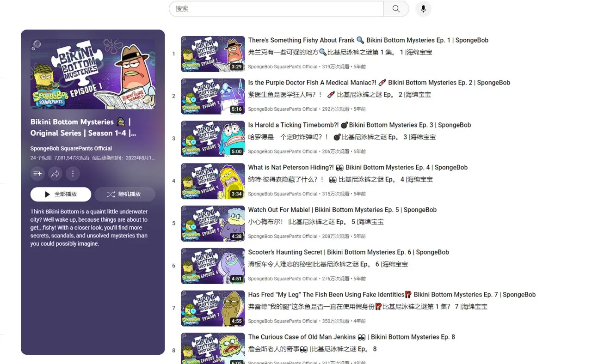
Task: Click translated subtitle 哈罗德是一个定时炸弹吗
Action: (342, 137)
